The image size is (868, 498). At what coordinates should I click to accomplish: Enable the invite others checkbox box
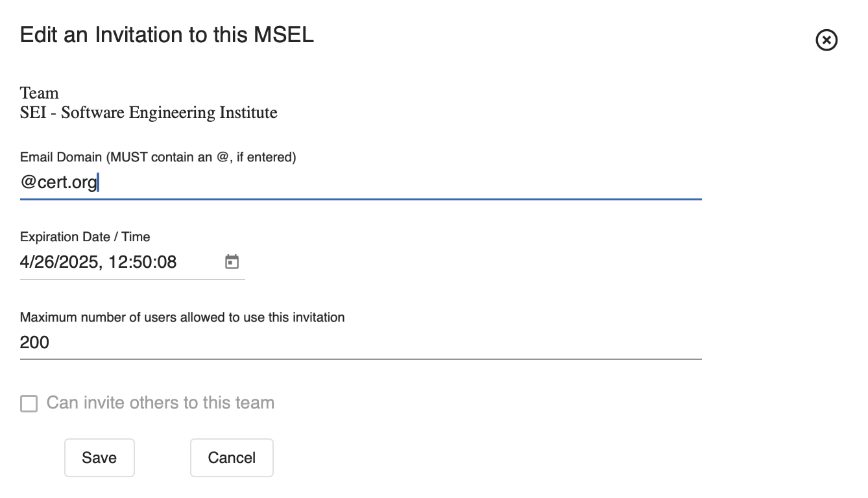[29, 404]
